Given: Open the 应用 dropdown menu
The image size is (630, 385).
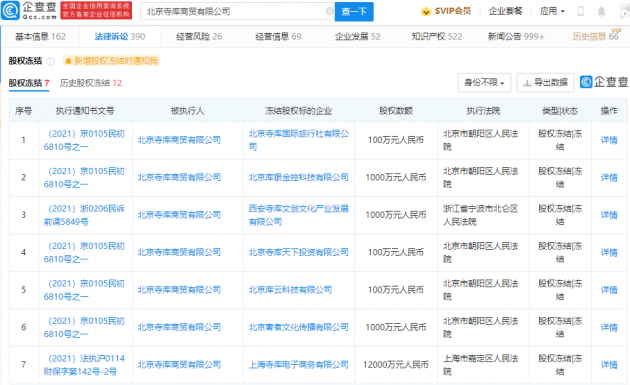Looking at the screenshot, I should point(552,11).
